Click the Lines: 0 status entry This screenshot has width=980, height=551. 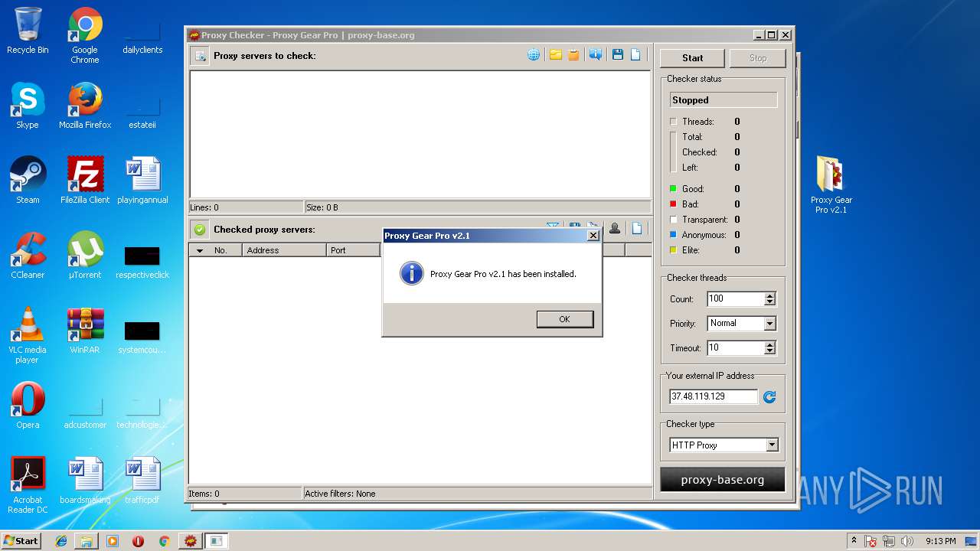click(204, 207)
